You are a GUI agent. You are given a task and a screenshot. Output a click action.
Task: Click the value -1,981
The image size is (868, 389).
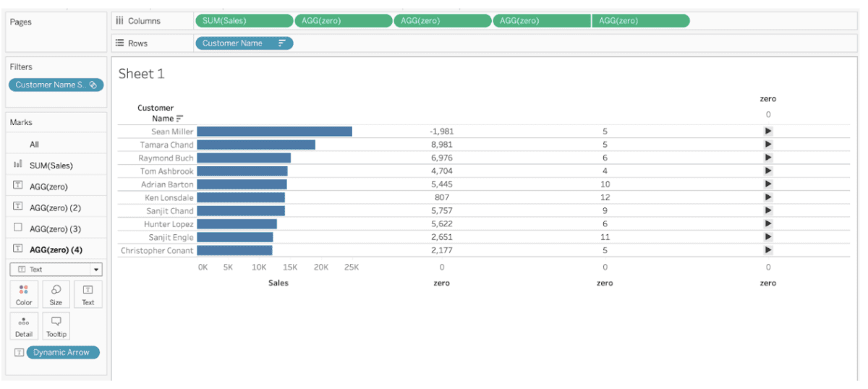coord(441,132)
